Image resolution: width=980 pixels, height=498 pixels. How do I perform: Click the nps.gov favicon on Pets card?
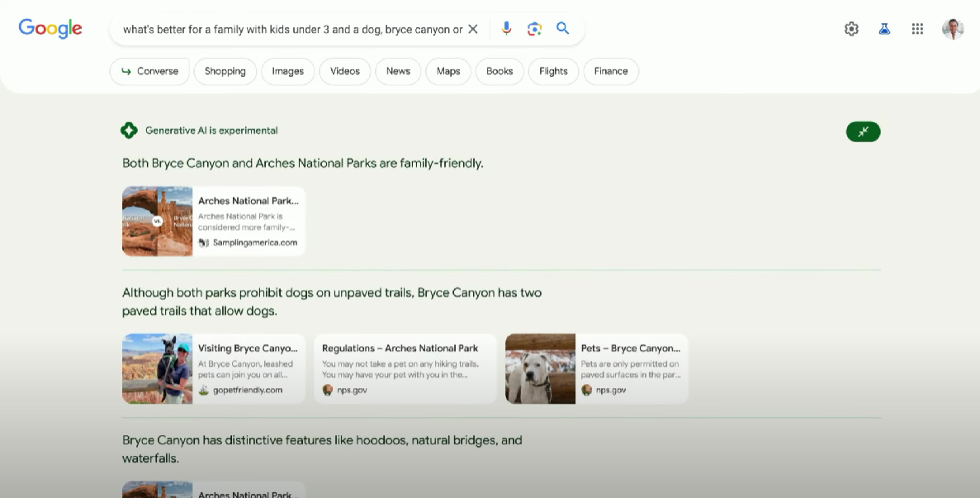point(586,390)
